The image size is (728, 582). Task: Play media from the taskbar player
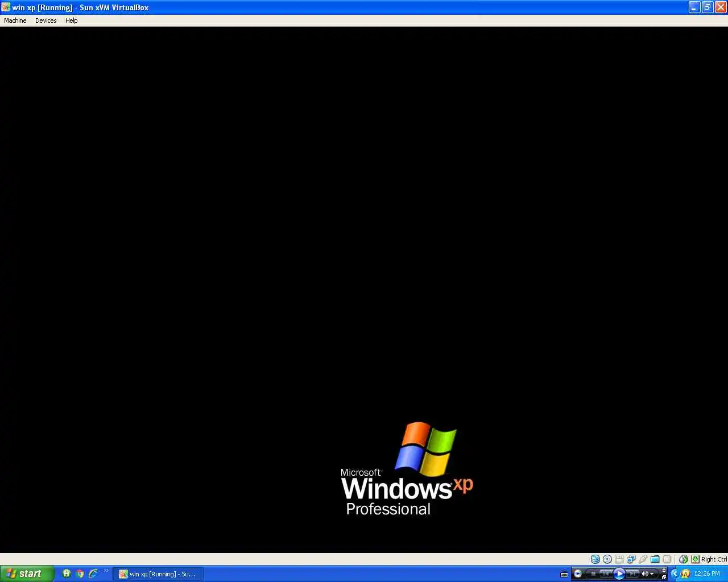[x=619, y=573]
